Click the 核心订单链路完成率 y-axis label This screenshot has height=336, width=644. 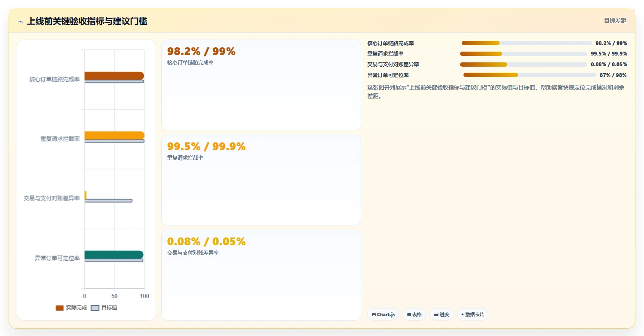pos(55,79)
